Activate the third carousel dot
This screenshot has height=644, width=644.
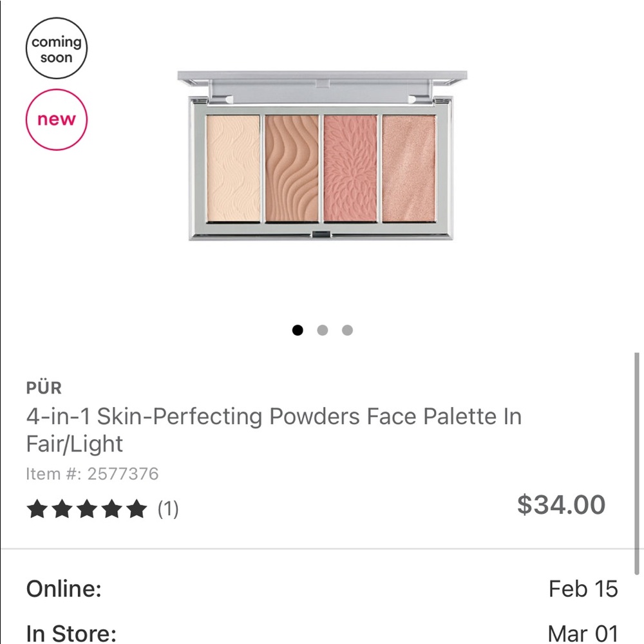point(347,330)
